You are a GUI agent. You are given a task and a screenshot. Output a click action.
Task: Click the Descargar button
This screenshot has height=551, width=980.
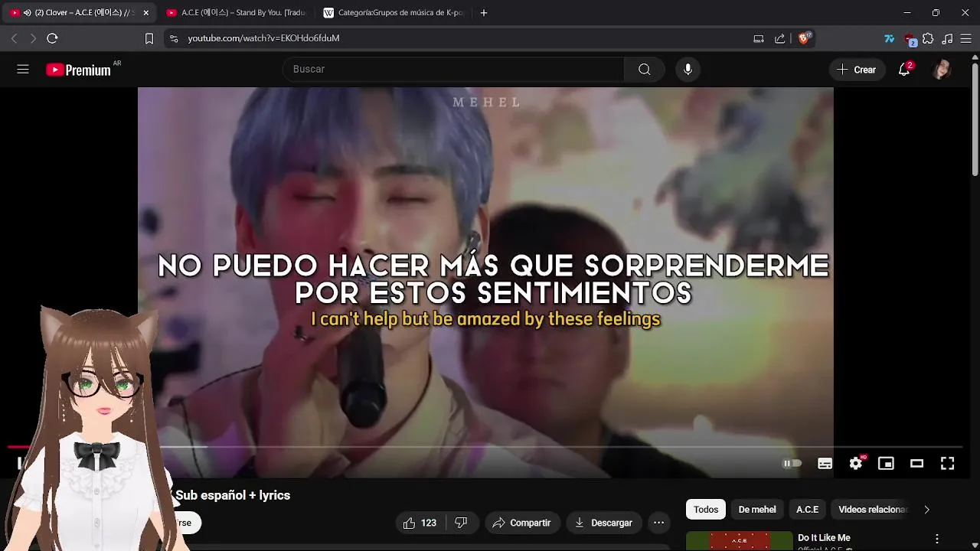click(604, 523)
